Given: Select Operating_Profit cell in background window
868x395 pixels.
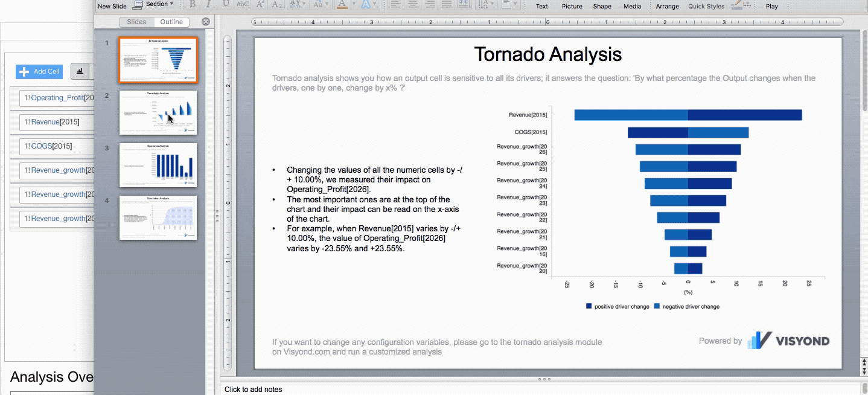Looking at the screenshot, I should coord(57,98).
